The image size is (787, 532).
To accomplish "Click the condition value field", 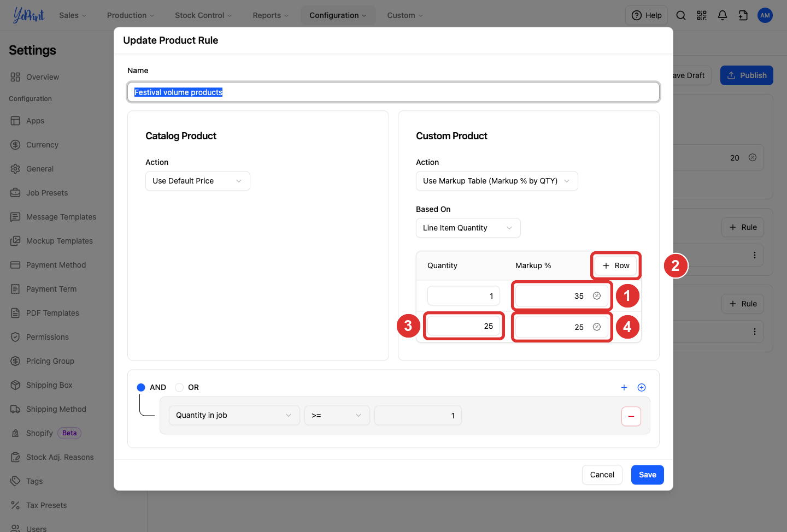I will tap(418, 415).
